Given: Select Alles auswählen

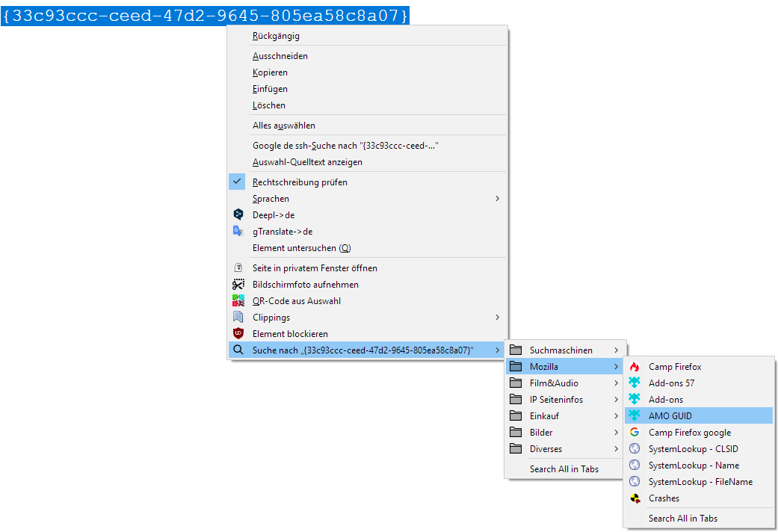Looking at the screenshot, I should [368, 125].
